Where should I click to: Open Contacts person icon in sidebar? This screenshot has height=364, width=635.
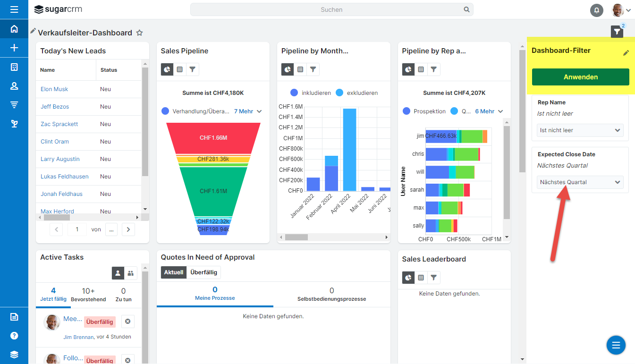(x=14, y=86)
